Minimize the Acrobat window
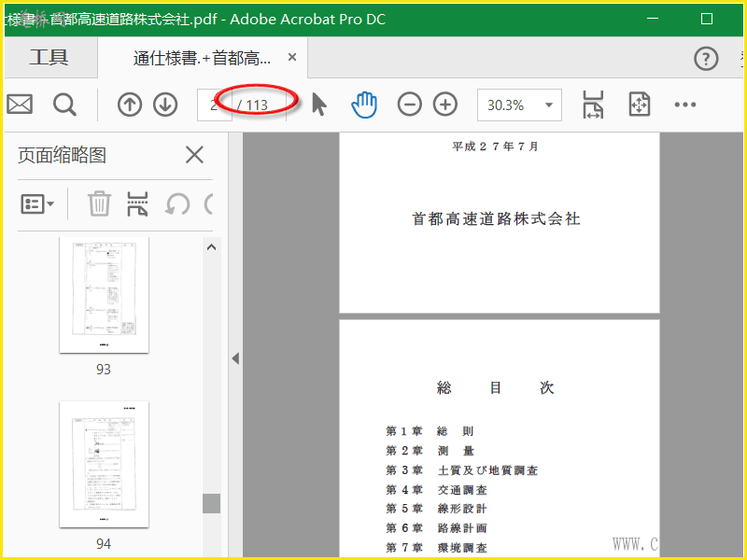Image resolution: width=747 pixels, height=560 pixels. tap(653, 19)
